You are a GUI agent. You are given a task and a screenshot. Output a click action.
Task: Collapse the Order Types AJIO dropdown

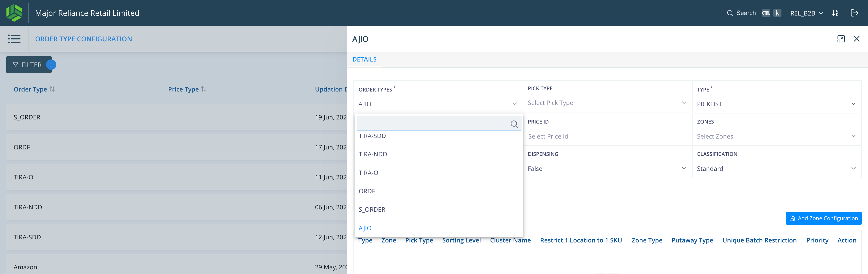pyautogui.click(x=515, y=104)
